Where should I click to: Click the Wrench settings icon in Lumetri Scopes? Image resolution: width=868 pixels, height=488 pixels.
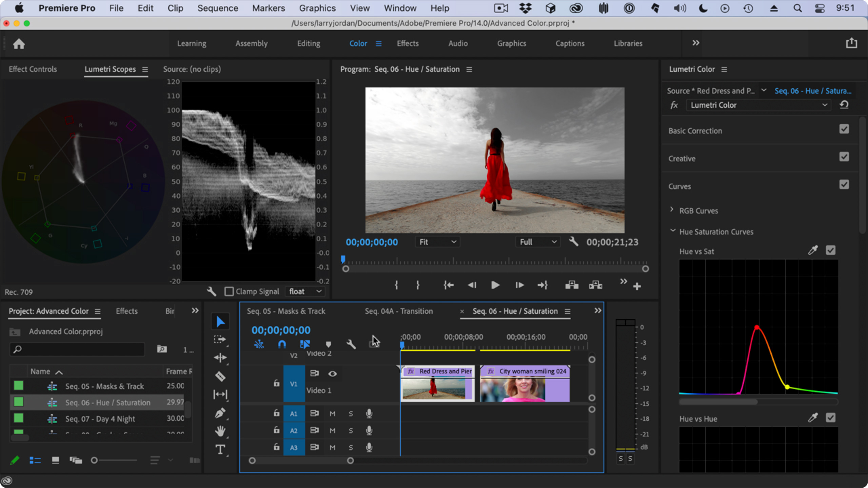tap(212, 291)
